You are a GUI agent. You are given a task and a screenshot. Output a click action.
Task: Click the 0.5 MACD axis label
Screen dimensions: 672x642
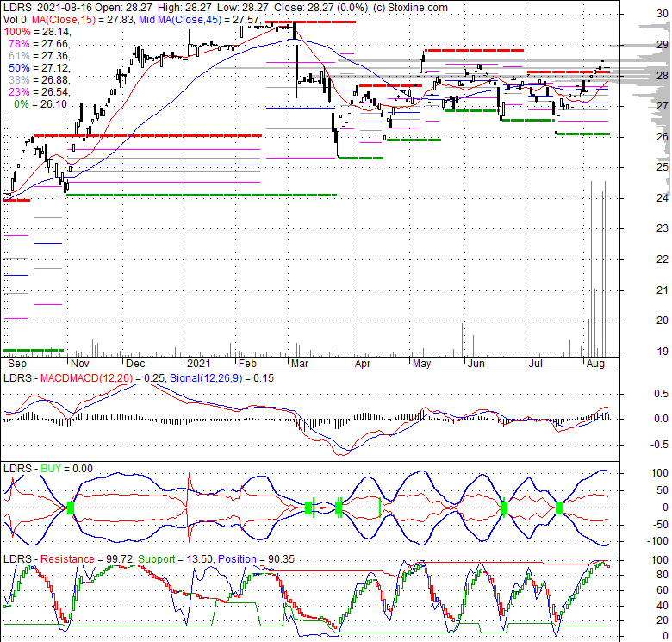click(x=662, y=394)
